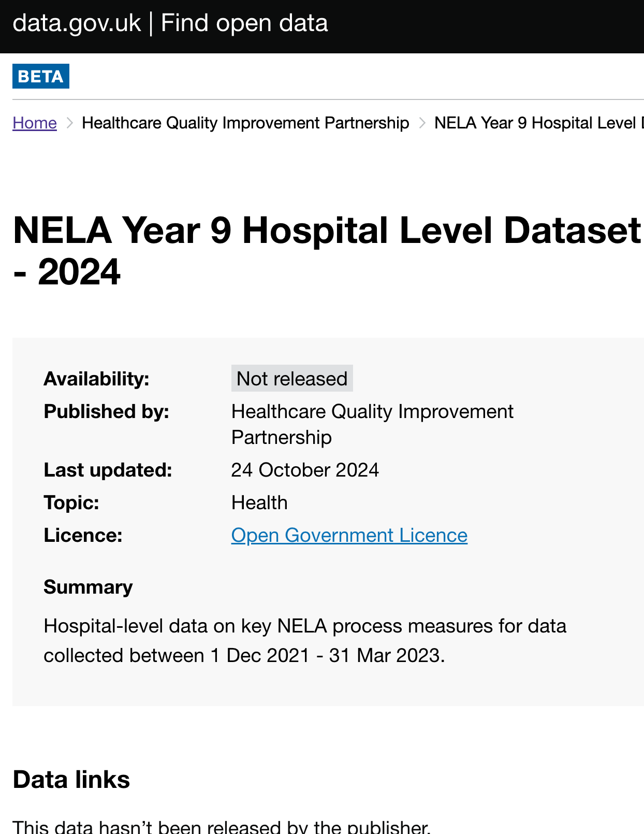The width and height of the screenshot is (644, 834).
Task: Go to the Home breadcrumb link
Action: (35, 123)
